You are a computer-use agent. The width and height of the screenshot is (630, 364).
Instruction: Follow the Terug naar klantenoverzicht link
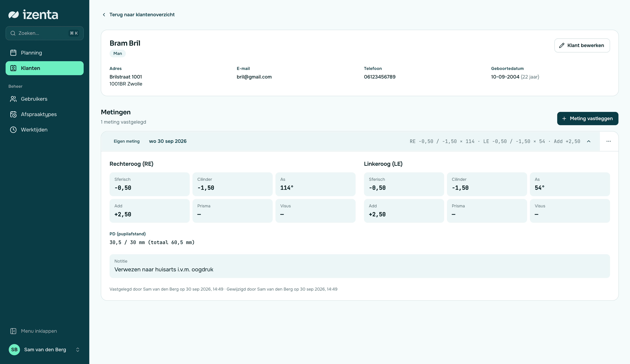click(138, 15)
